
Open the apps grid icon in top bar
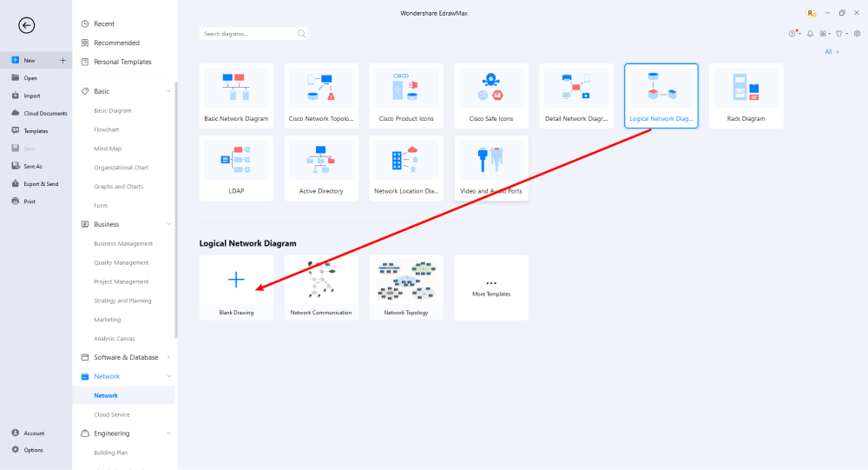coord(823,34)
